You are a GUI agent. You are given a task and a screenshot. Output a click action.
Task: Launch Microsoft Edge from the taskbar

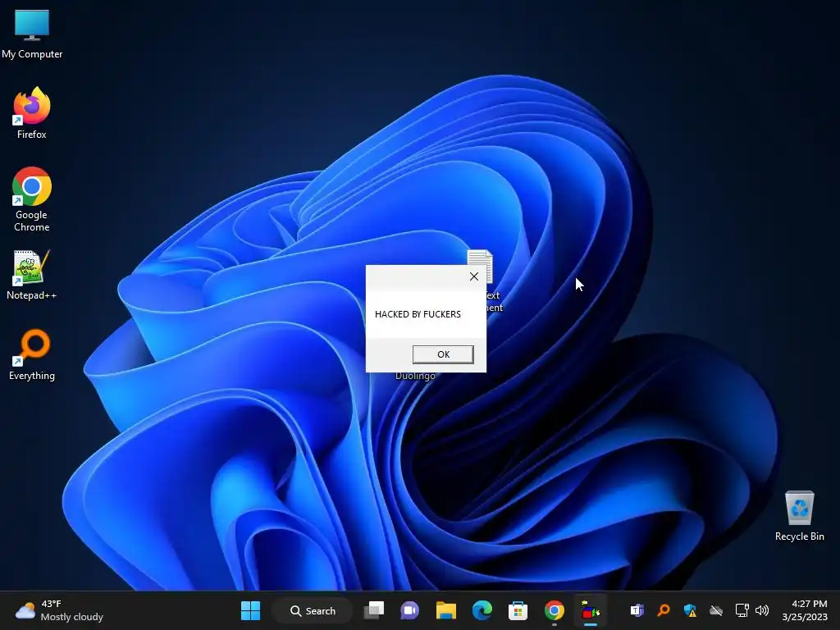pos(482,610)
